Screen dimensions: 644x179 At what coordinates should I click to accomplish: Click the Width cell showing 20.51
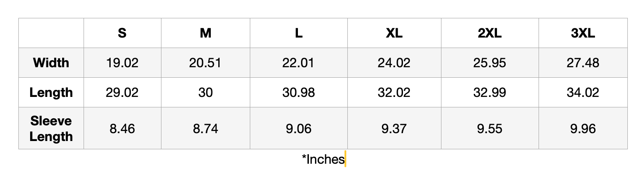click(206, 63)
